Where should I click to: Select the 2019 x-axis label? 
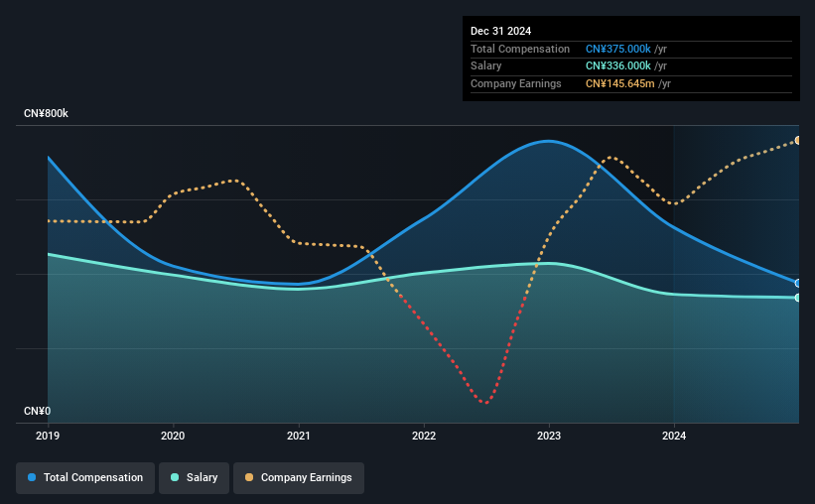48,436
